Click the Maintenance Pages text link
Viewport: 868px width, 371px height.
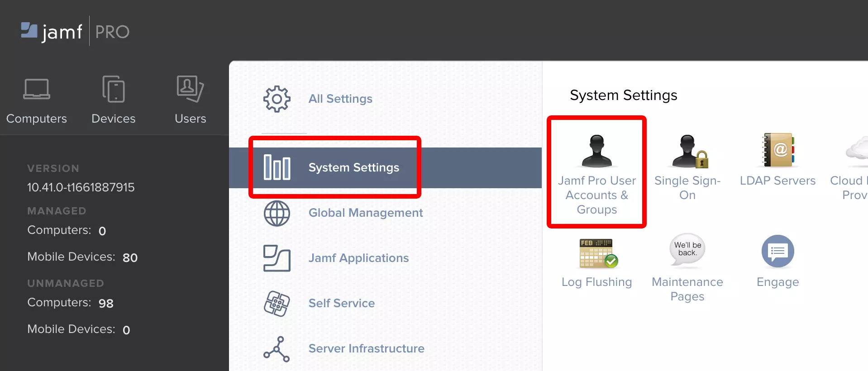click(x=687, y=289)
